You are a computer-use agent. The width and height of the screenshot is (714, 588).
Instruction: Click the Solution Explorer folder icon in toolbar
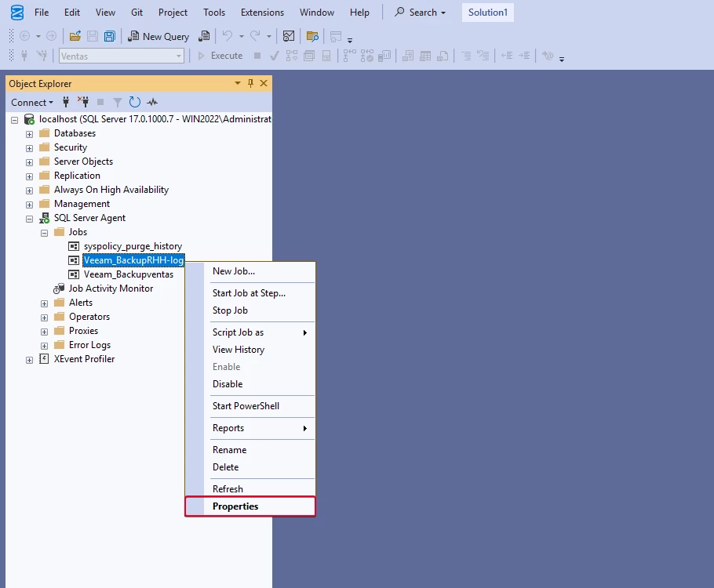coord(312,36)
